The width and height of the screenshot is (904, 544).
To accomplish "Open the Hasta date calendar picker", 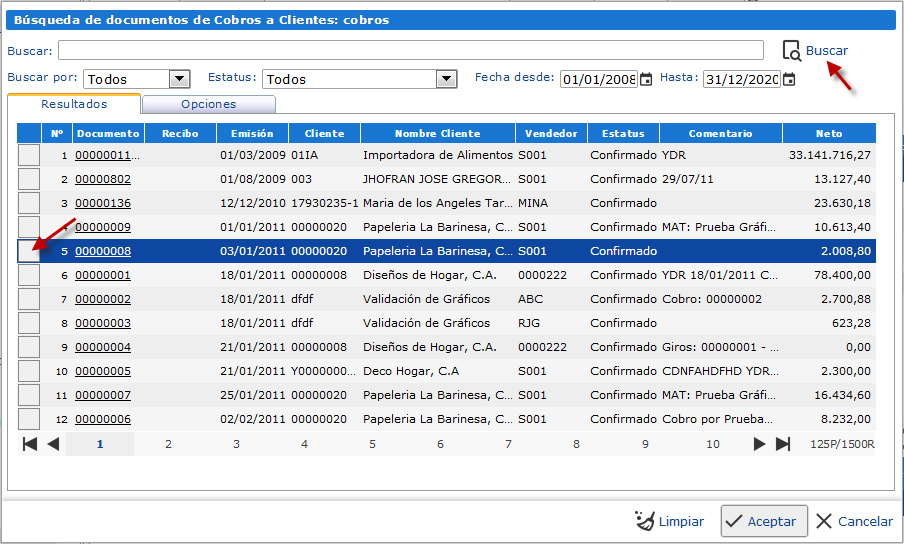I will [x=789, y=79].
